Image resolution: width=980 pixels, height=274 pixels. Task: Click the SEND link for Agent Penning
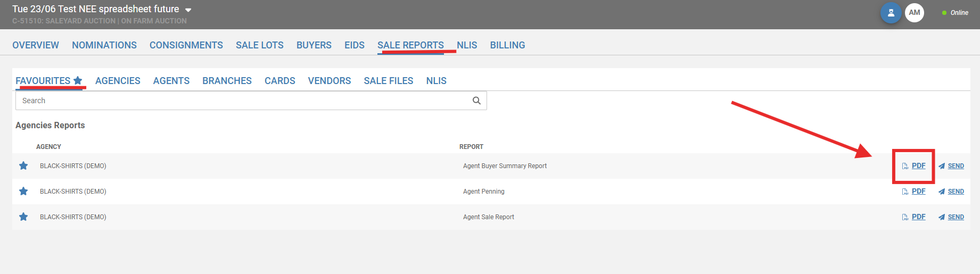[956, 192]
